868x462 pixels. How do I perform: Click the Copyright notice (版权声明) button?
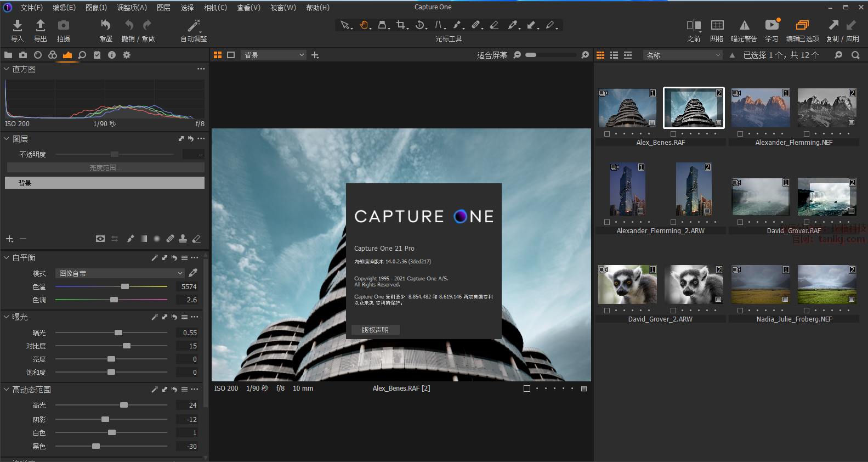[376, 330]
